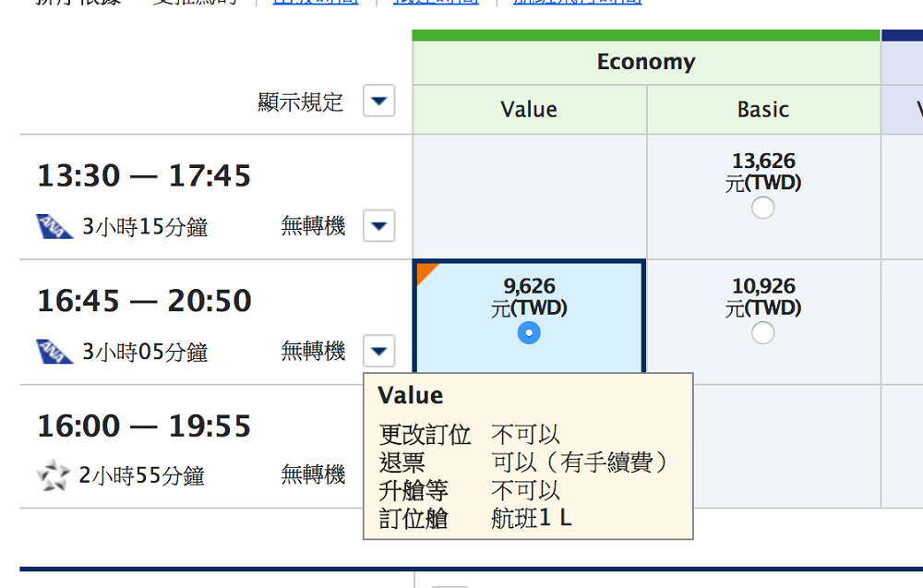Select the 13,626 TWD Basic fare radio
923x588 pixels.
pos(762,209)
